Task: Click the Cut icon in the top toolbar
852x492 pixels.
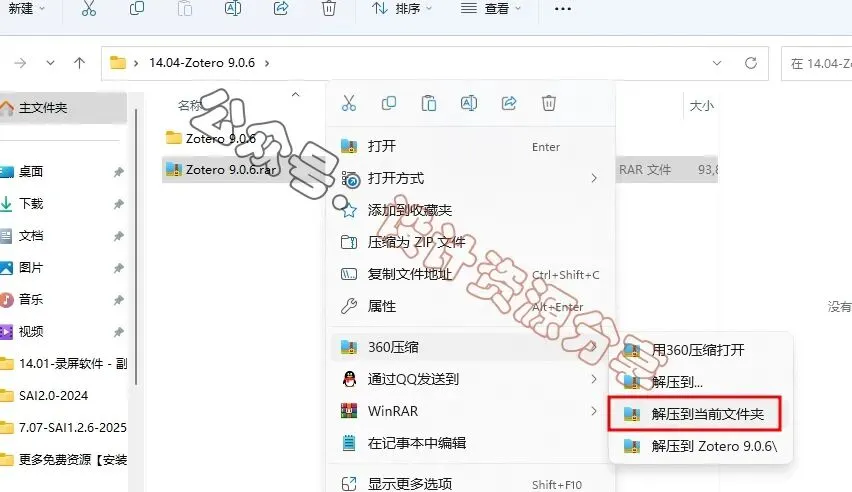Action: [x=89, y=8]
